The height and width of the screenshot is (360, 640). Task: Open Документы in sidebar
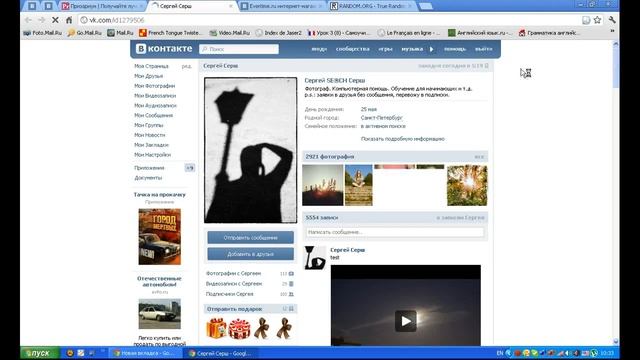(148, 178)
